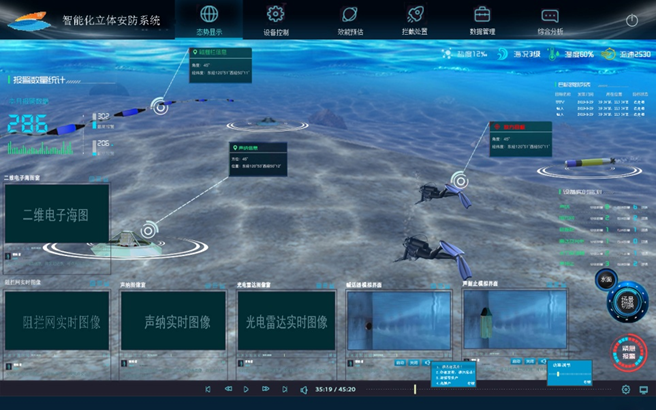Click the humidity 60% thermometer icon
The image size is (656, 410).
coord(553,54)
